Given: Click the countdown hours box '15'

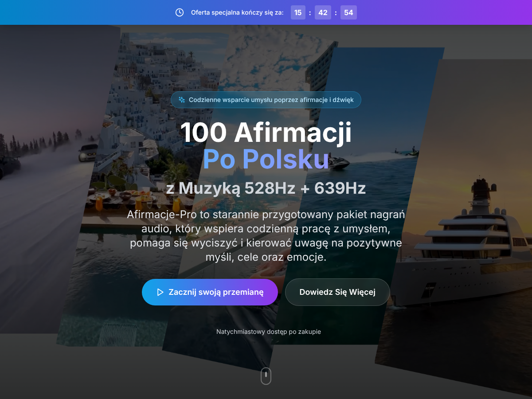Looking at the screenshot, I should 298,12.
